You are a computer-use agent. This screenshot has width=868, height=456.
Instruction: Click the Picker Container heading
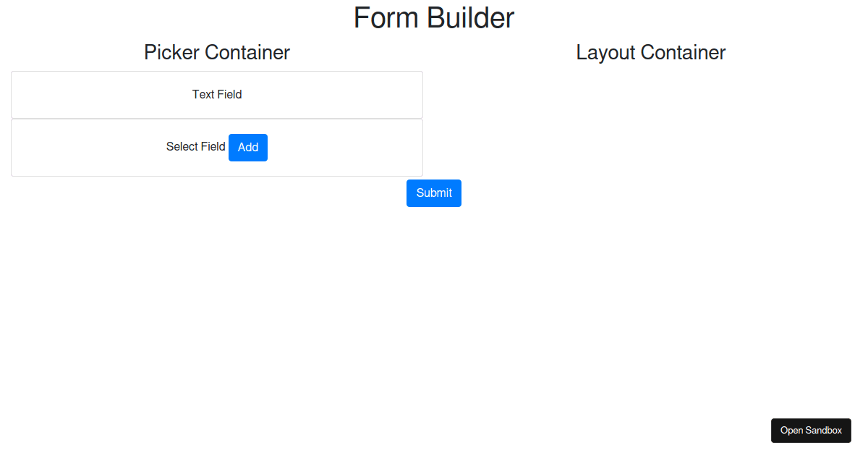[x=216, y=52]
